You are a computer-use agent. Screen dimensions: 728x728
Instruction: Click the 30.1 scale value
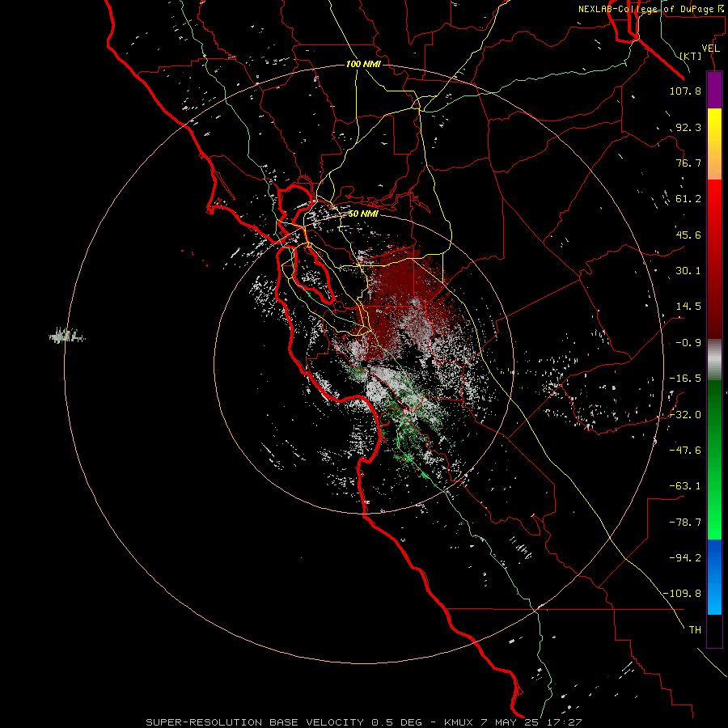[x=688, y=271]
